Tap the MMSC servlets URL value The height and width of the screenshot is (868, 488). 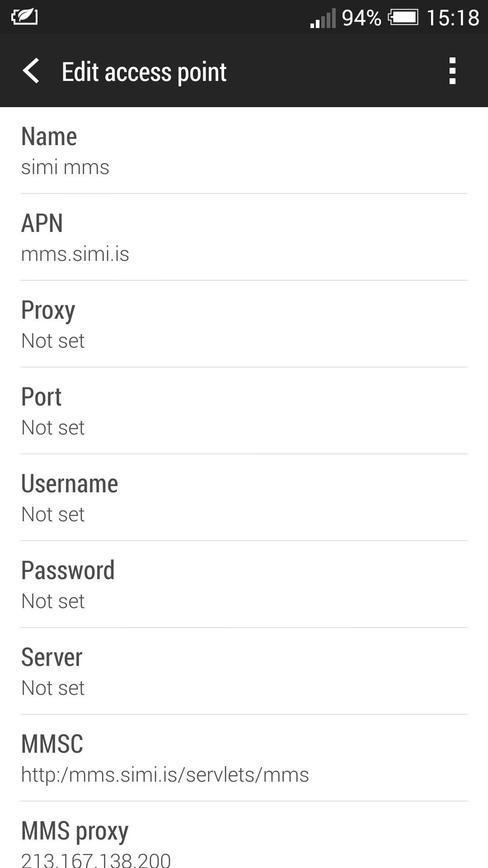click(x=165, y=775)
